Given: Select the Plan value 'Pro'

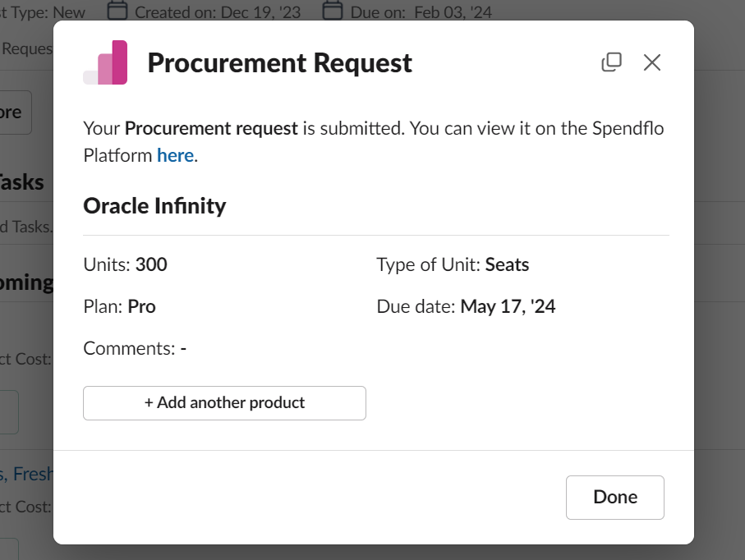Looking at the screenshot, I should click(x=141, y=306).
